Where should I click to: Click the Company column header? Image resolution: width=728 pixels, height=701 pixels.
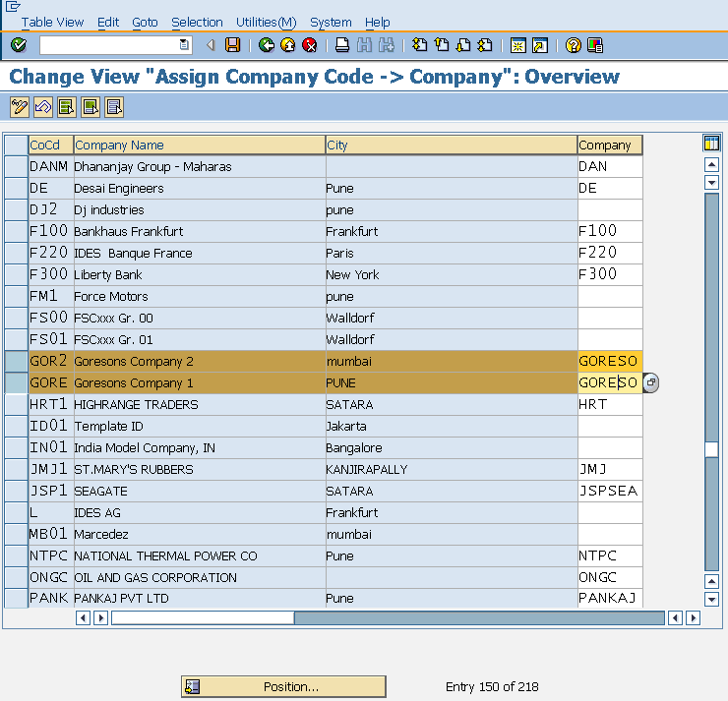(610, 146)
